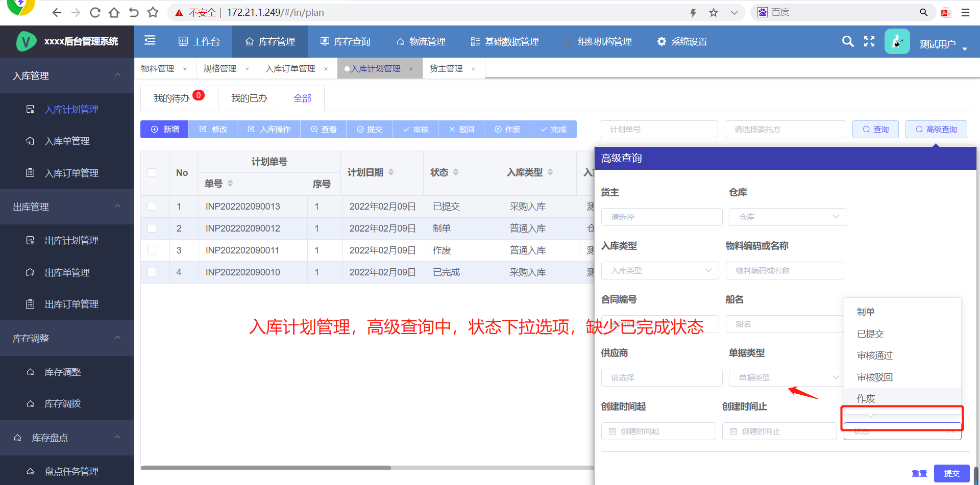Click the 审核 button

[415, 129]
